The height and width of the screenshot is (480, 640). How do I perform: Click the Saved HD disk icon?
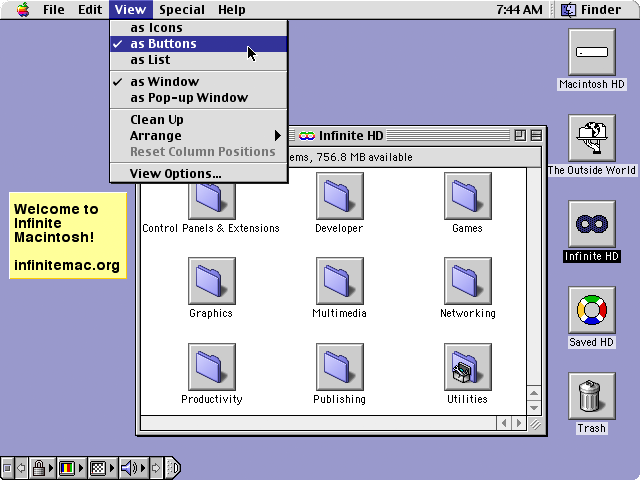591,311
